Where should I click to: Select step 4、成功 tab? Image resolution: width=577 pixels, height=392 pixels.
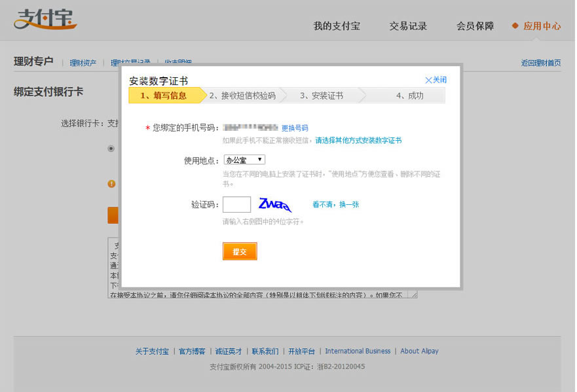406,96
